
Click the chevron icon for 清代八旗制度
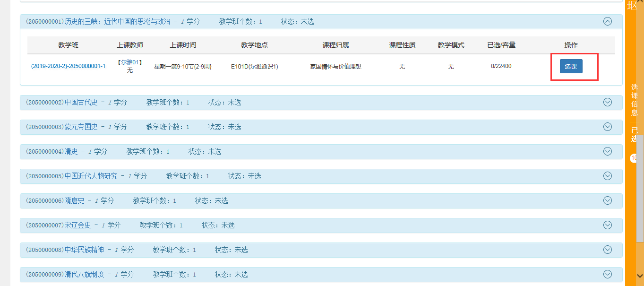point(608,274)
